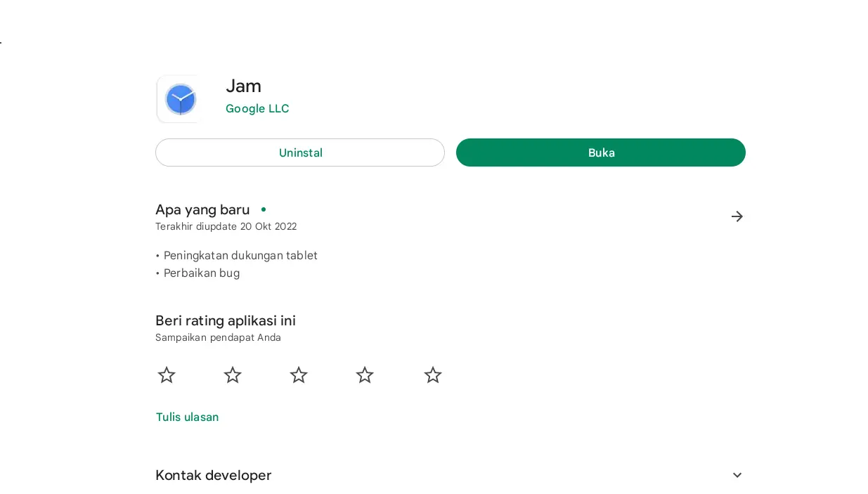The height and width of the screenshot is (494, 868).
Task: Select the third rating star
Action: (x=299, y=375)
